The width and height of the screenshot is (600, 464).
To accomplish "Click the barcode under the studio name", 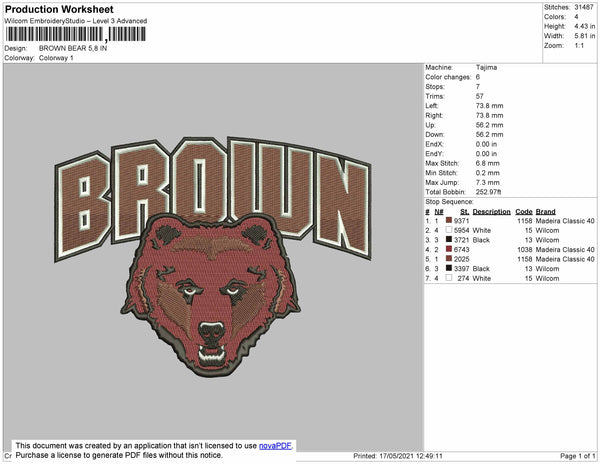I will click(75, 34).
